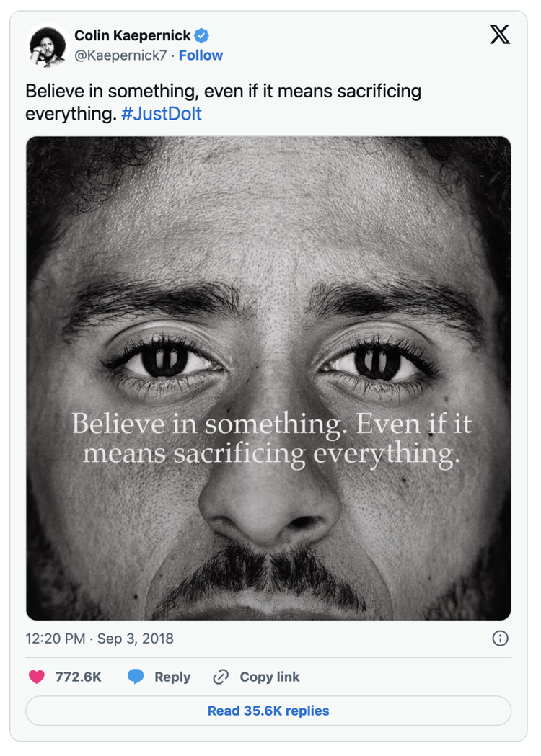The height and width of the screenshot is (756, 541).
Task: Click the pink heart like icon
Action: coord(37,677)
